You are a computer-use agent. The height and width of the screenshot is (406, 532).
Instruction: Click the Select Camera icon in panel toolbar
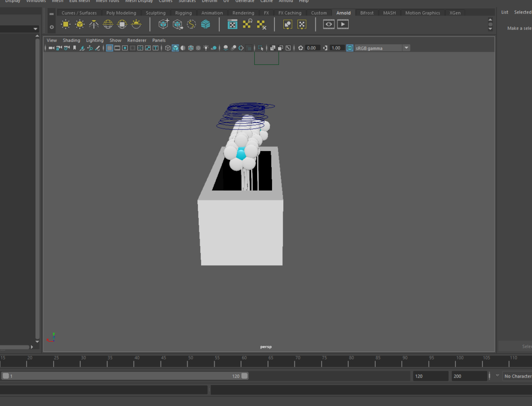tap(51, 48)
